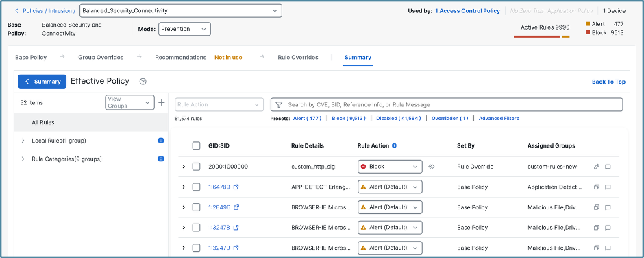Open Alert action dropdown for rule 1:64789

pos(391,187)
